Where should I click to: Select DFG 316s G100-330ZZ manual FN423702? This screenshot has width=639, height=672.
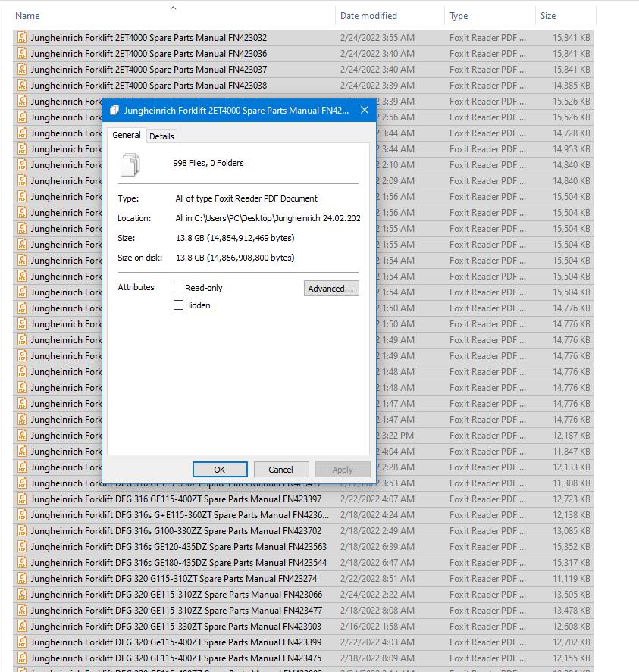176,530
